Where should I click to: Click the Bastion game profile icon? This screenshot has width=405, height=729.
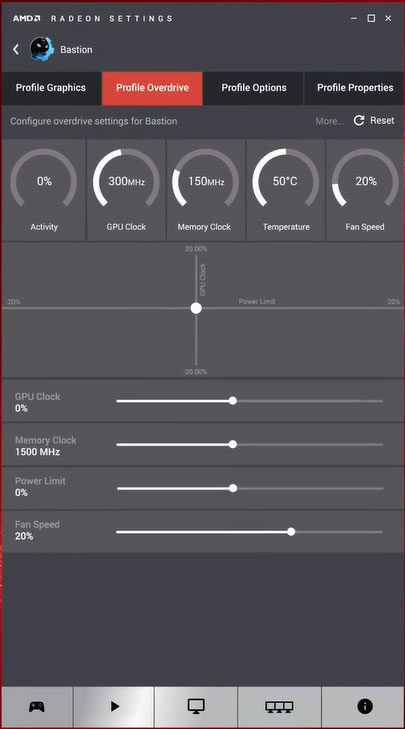[42, 49]
